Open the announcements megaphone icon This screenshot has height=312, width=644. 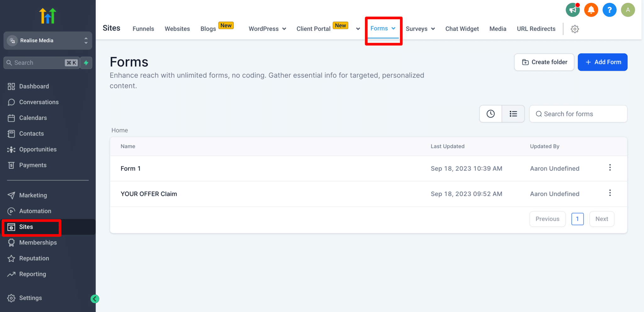tap(572, 10)
